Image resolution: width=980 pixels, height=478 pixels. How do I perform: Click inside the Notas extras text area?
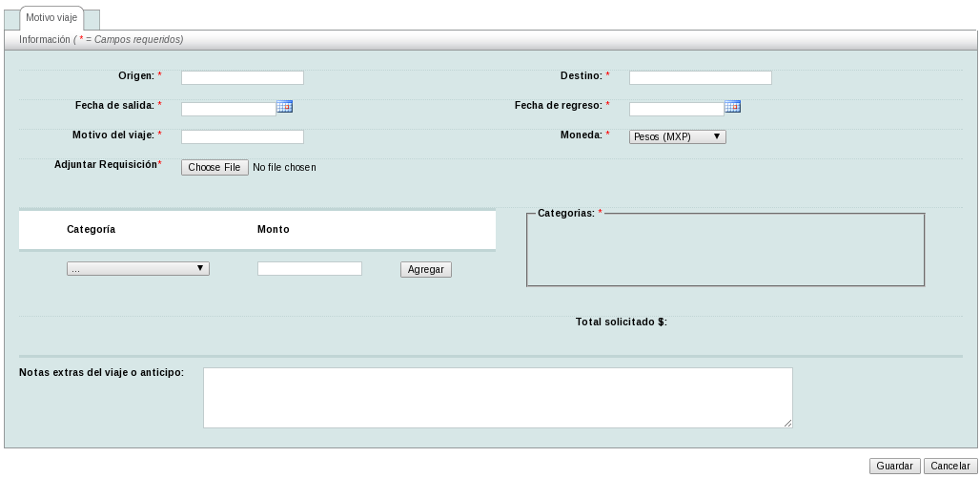[498, 398]
